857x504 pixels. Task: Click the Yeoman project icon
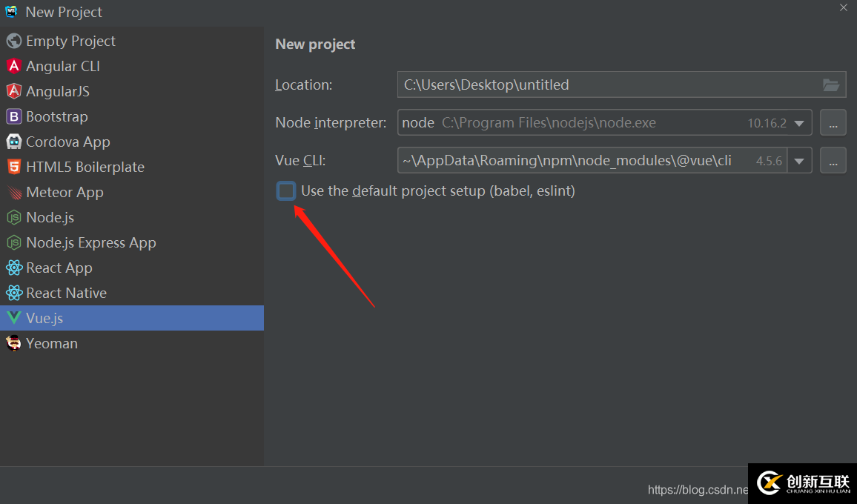[x=13, y=343]
